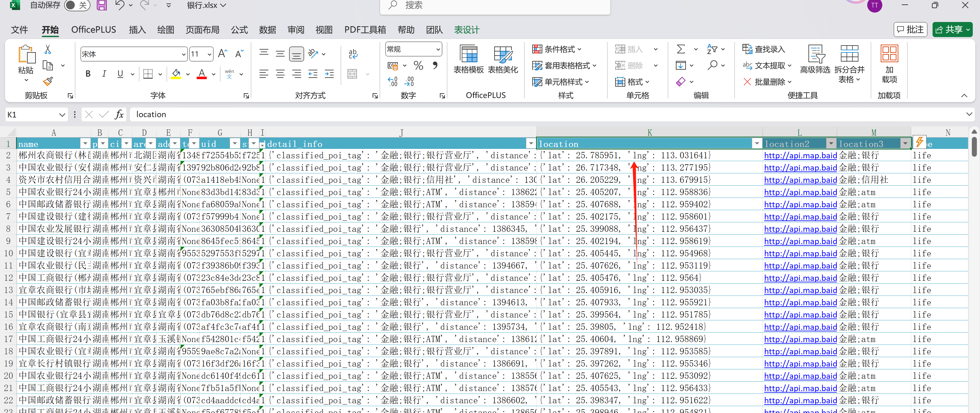Screen dimensions: 980x413
Task: Select column K header
Action: point(649,132)
